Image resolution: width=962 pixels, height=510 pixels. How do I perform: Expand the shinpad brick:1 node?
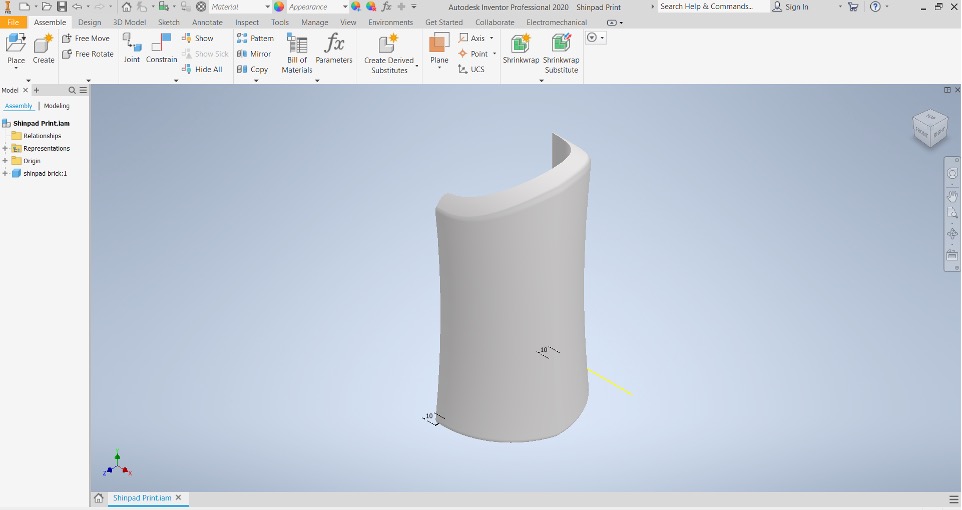(x=5, y=174)
